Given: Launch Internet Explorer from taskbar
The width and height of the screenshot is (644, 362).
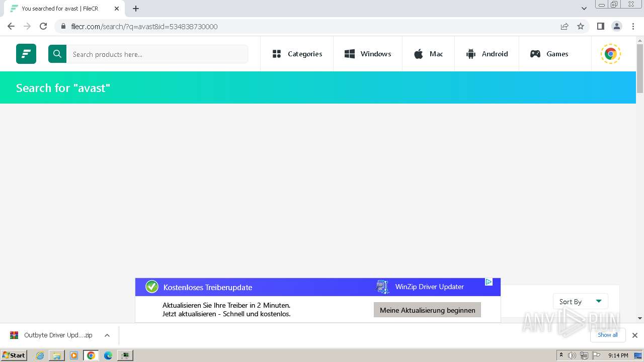Looking at the screenshot, I should point(40,355).
